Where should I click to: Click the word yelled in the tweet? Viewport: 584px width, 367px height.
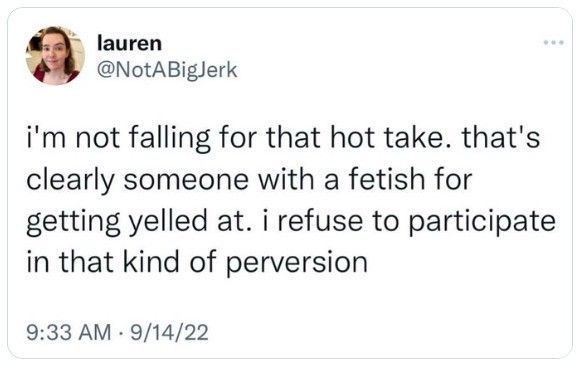pyautogui.click(x=168, y=222)
